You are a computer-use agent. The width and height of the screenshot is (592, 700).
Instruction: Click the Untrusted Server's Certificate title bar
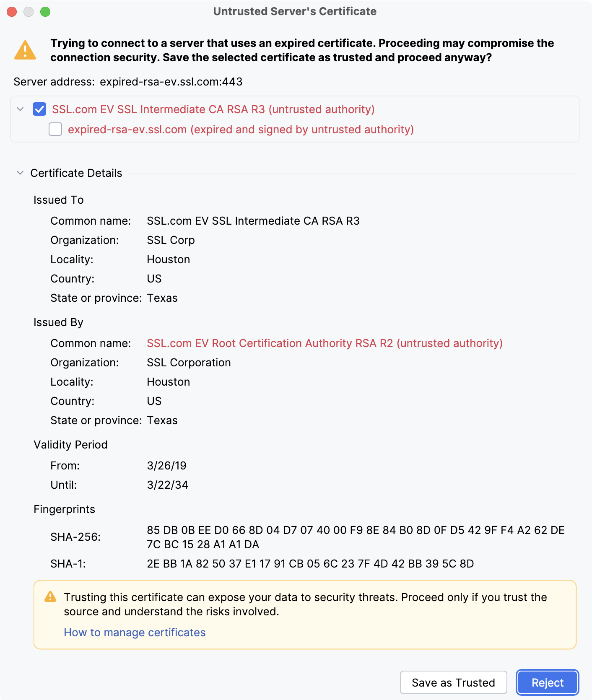point(295,11)
